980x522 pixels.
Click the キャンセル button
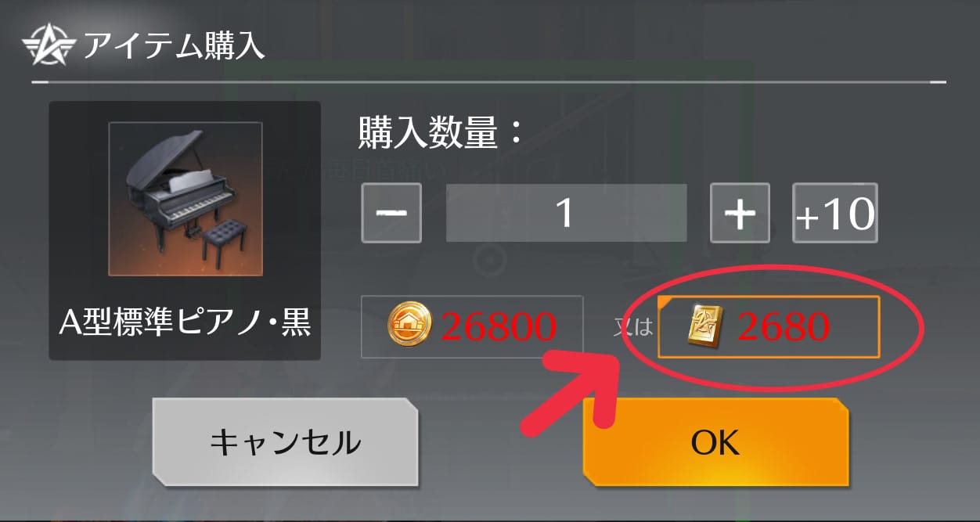(285, 442)
